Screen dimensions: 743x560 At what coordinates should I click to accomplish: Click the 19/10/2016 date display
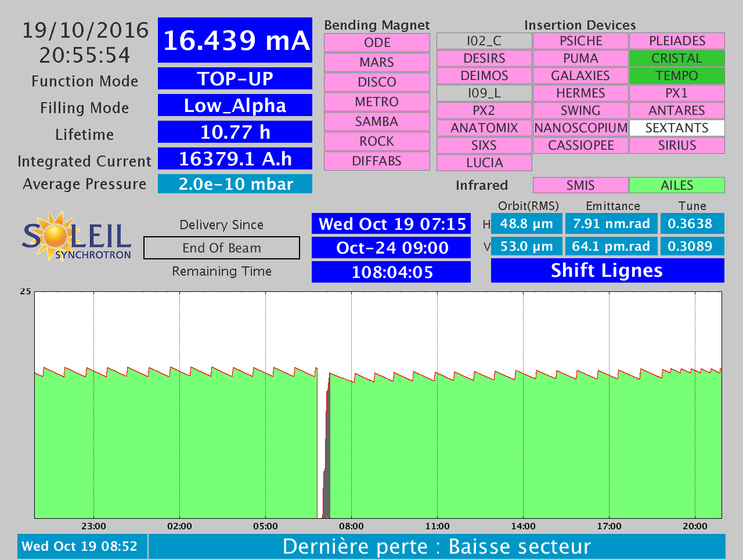85,30
